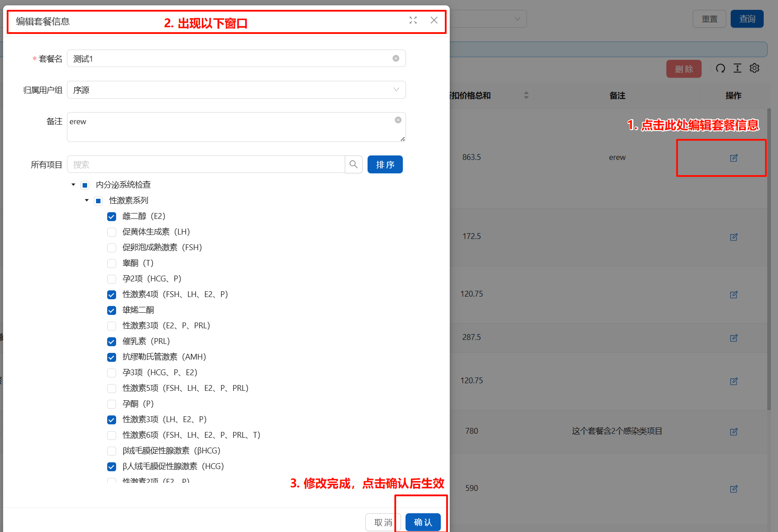Enable the 睾酮（T）checkbox
The image size is (778, 532).
click(112, 264)
